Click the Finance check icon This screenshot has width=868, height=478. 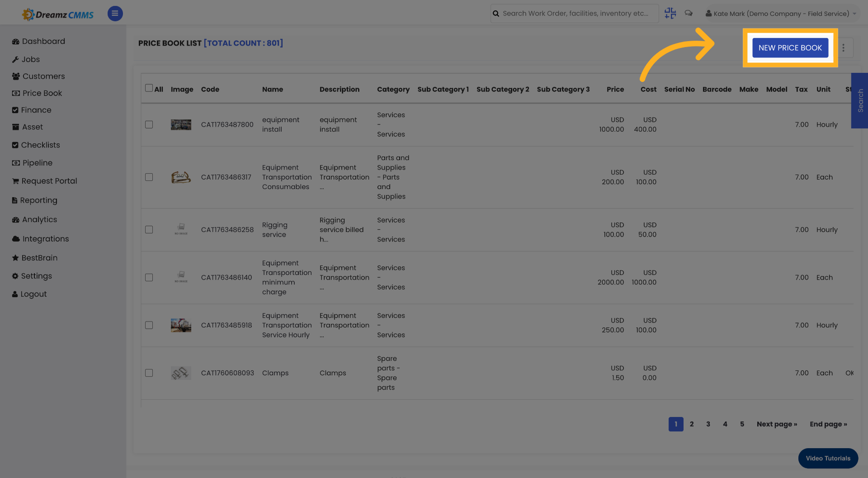coord(15,110)
